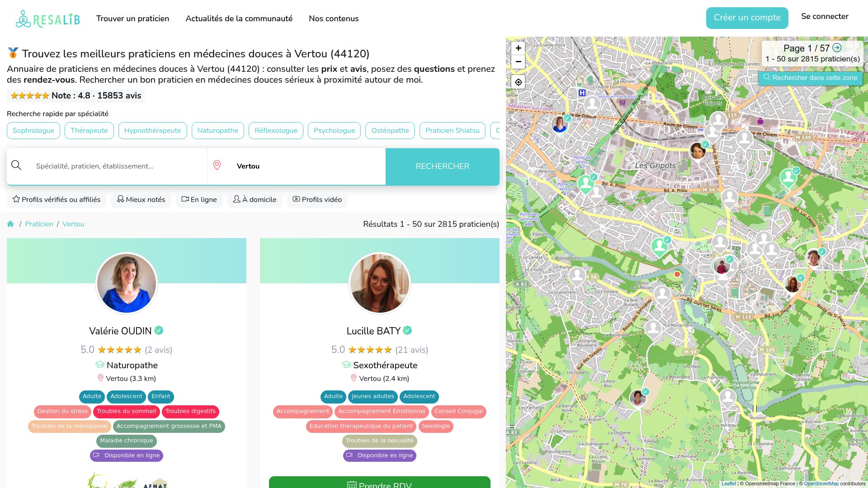This screenshot has height=488, width=868.
Task: Enable the En ligne filter
Action: pyautogui.click(x=199, y=199)
